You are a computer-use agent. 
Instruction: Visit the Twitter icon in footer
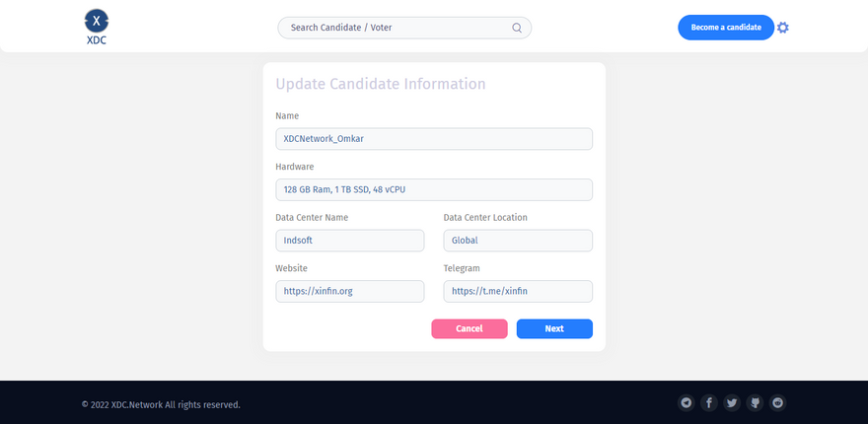coord(732,402)
